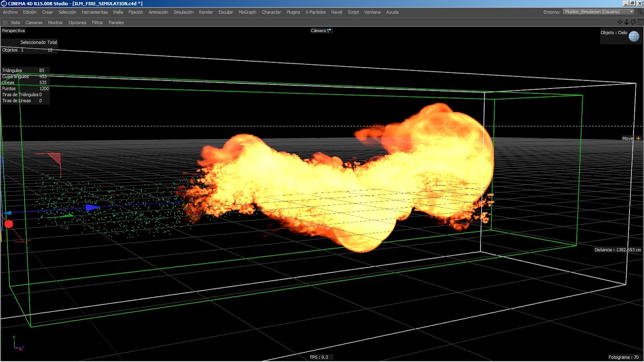This screenshot has height=362, width=644.
Task: Click the viewport pan (move camera) icon
Action: [620, 22]
